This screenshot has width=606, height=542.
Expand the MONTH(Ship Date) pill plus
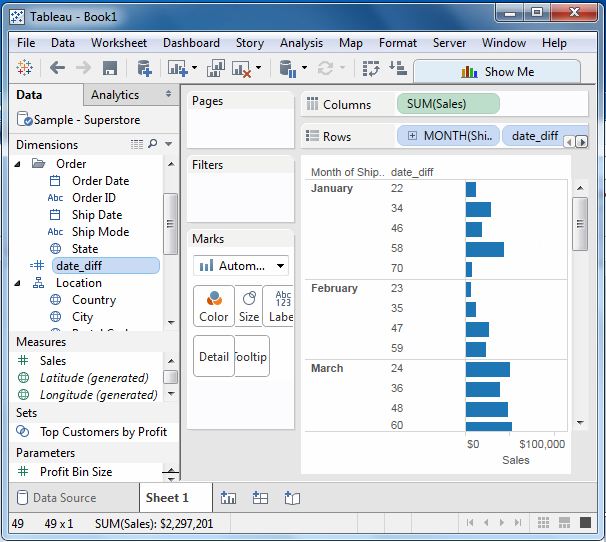point(412,136)
